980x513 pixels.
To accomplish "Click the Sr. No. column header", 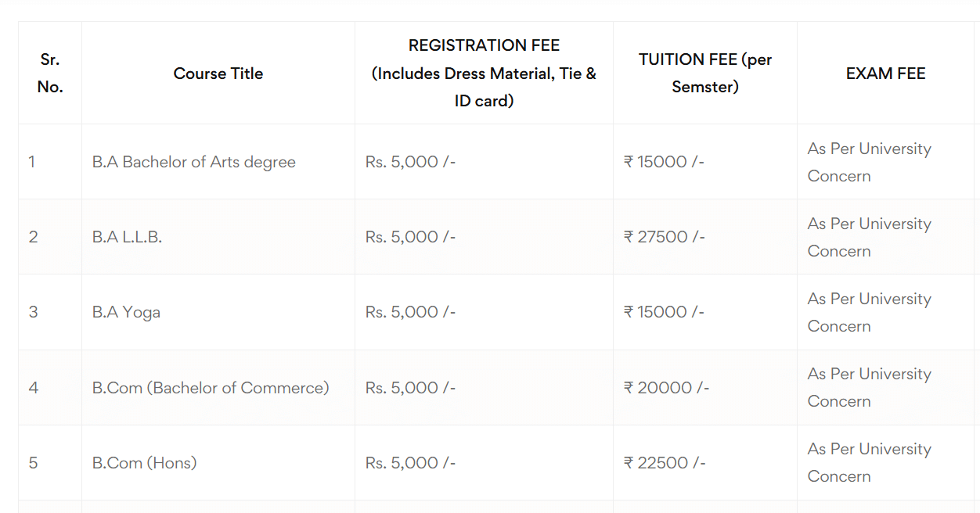I will click(50, 74).
